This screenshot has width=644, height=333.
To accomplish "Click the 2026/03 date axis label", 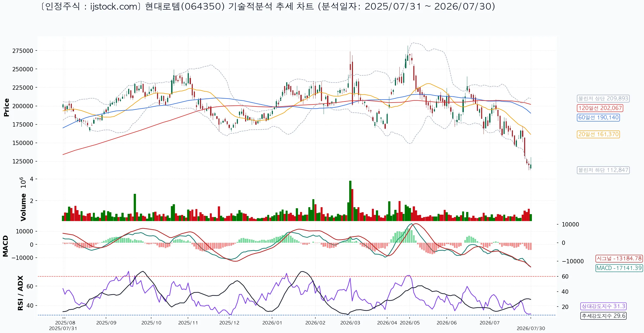I will coord(350,323).
